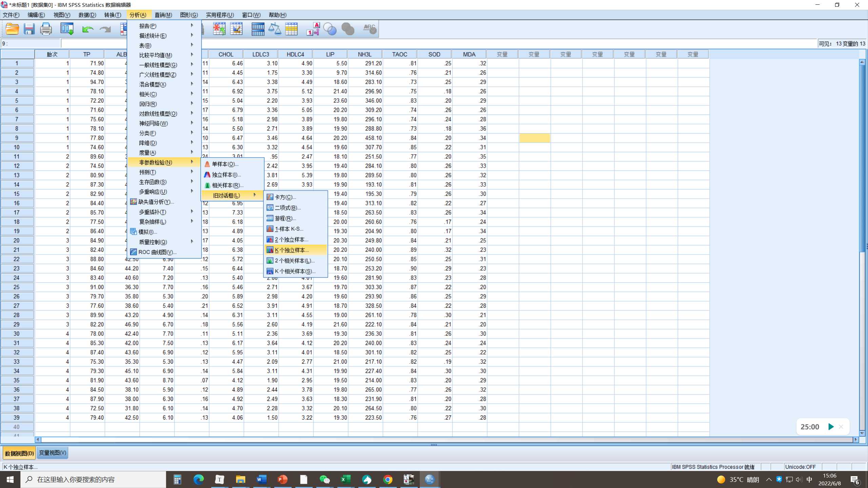Click the vertical scrollbar thumb
Screen dimensions: 868x488
point(862,158)
